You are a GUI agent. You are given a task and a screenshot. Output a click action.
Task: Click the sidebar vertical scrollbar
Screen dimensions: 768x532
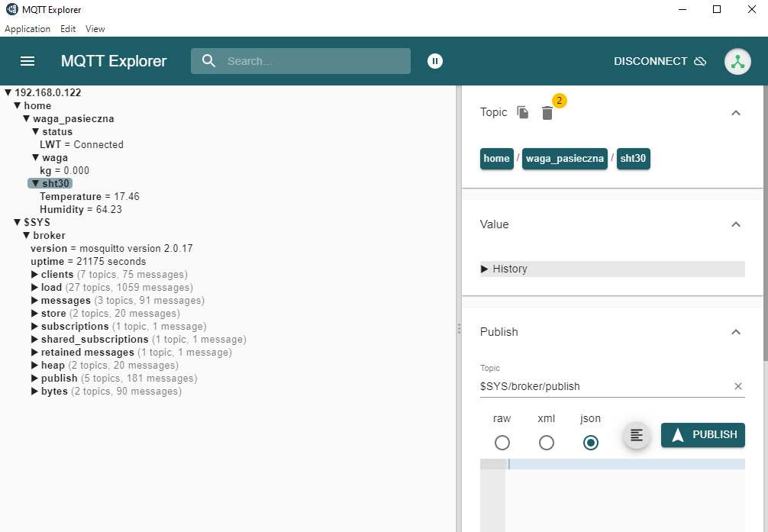(766, 223)
